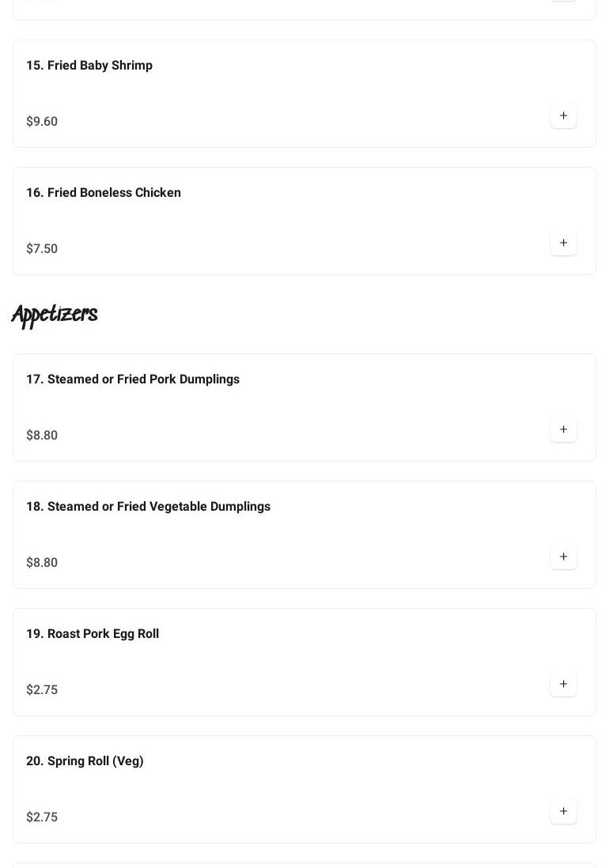
Task: Select the $8.80 price under Vegetable Dumplings
Action: (x=42, y=563)
